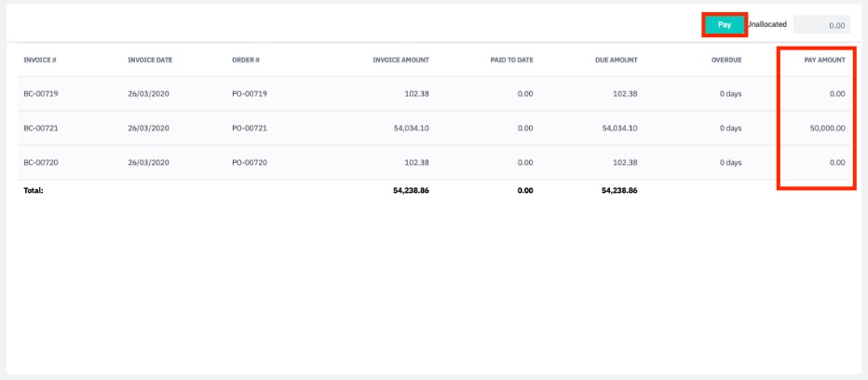Select the 50,000.00 pay amount field
This screenshot has width=868, height=380.
(817, 129)
